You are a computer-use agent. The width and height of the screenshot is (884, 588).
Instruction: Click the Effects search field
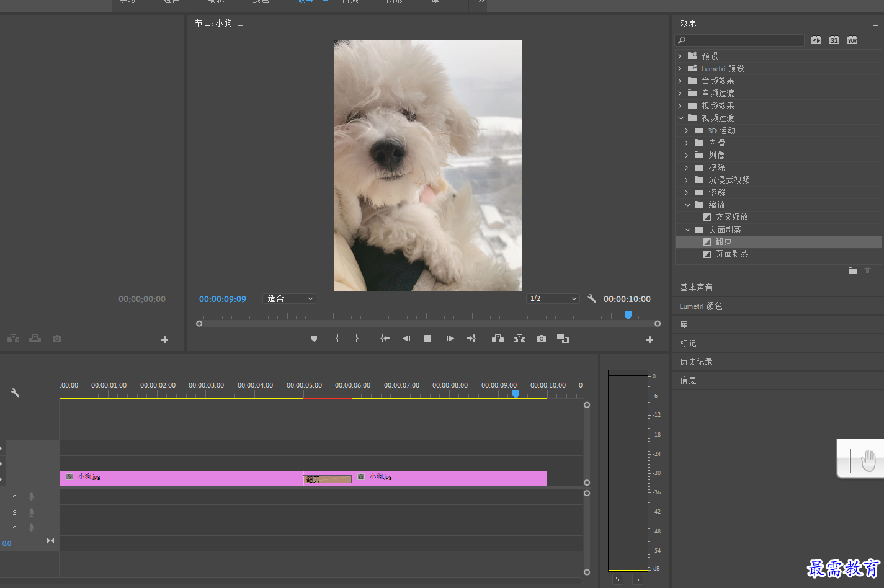pyautogui.click(x=739, y=40)
